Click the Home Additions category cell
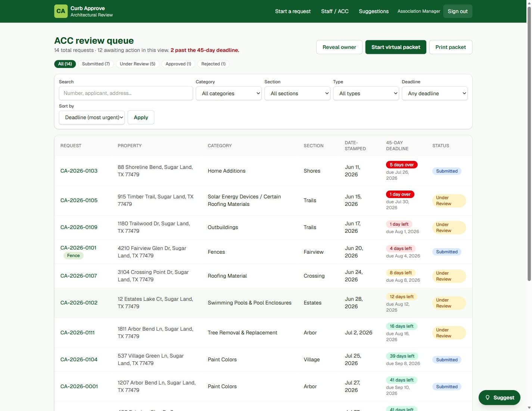Image resolution: width=532 pixels, height=411 pixels. (x=227, y=171)
